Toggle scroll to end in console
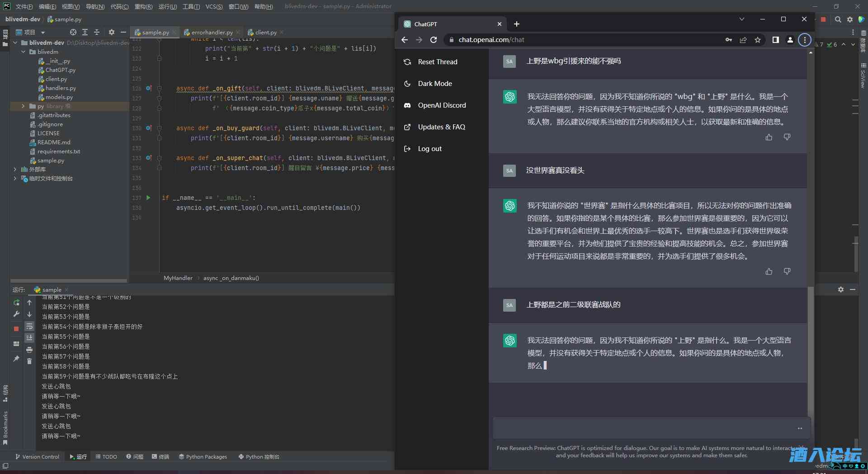868x474 pixels. 29,337
